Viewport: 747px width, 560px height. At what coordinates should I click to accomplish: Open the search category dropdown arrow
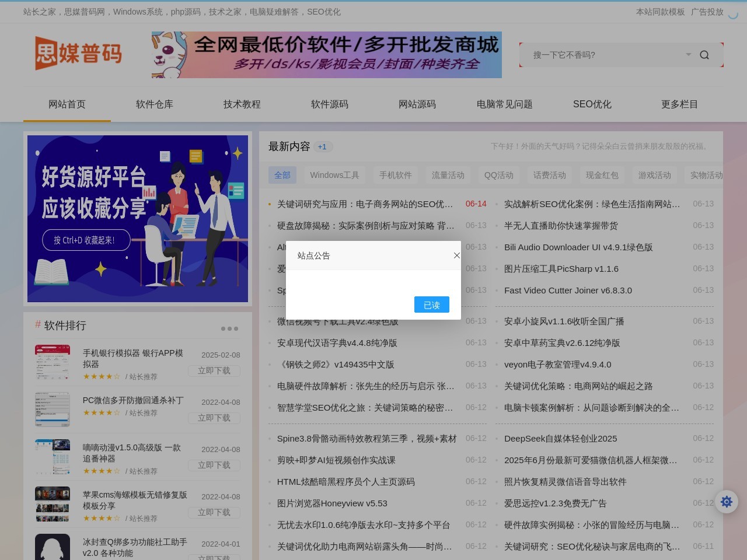tap(689, 54)
